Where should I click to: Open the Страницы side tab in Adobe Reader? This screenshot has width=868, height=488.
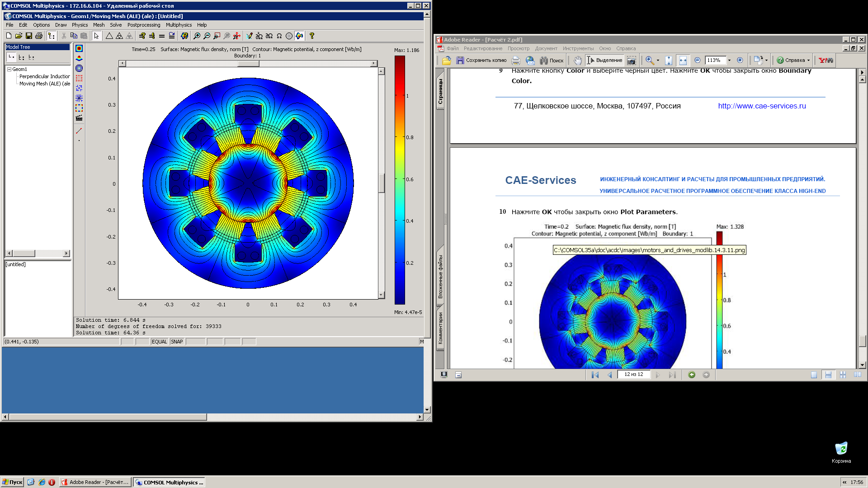[x=440, y=91]
